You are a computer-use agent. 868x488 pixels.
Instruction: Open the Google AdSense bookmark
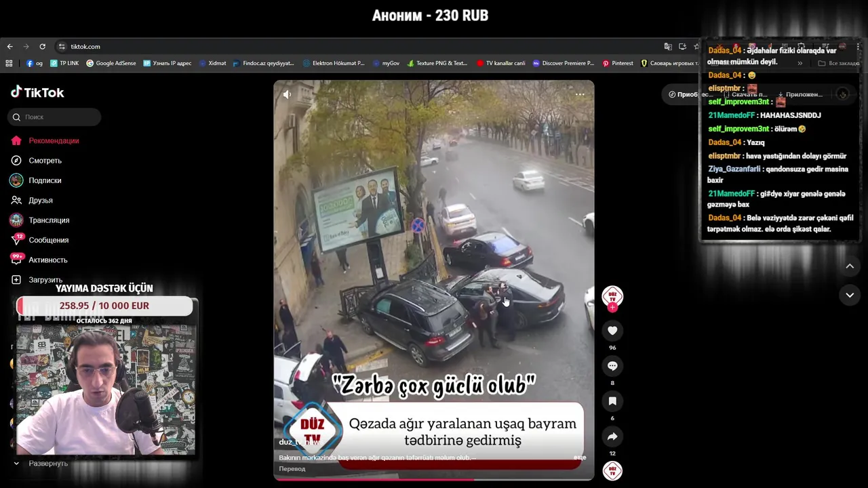point(111,63)
